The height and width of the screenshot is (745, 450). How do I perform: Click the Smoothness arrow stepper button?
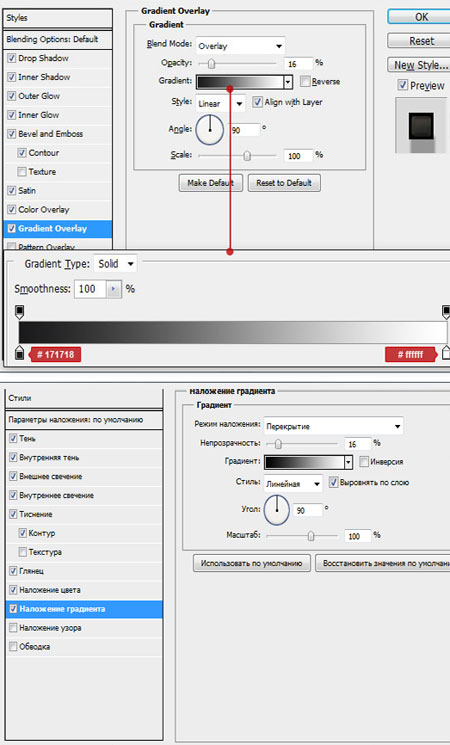[113, 289]
